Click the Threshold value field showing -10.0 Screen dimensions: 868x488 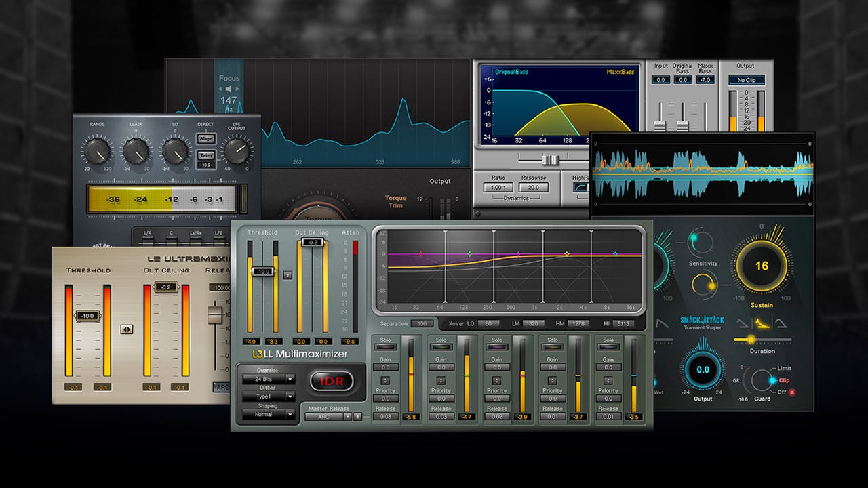[263, 270]
